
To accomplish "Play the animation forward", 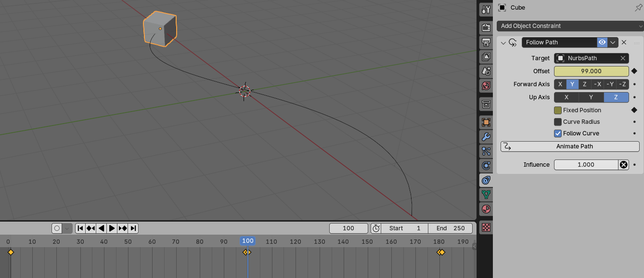I will click(112, 228).
